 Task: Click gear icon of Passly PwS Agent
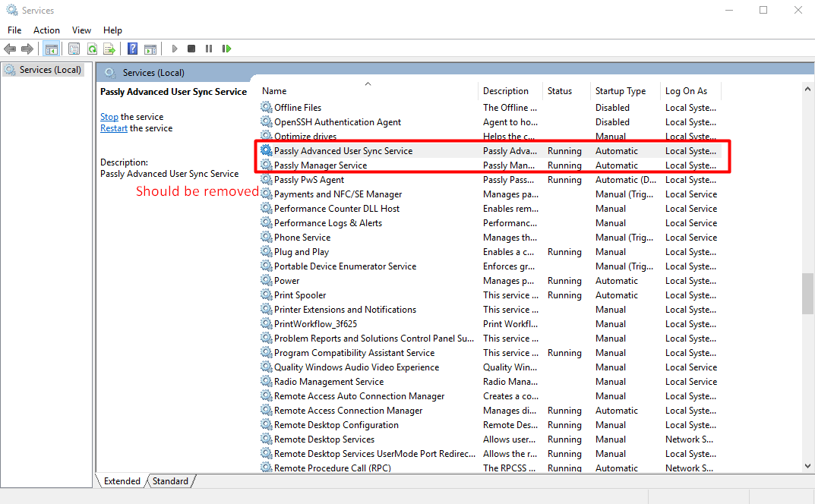coord(266,179)
